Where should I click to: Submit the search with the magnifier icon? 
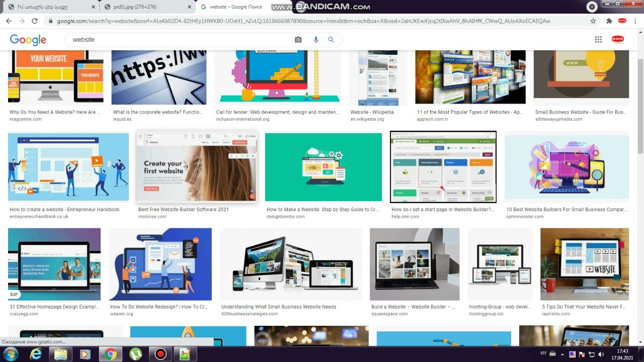331,40
